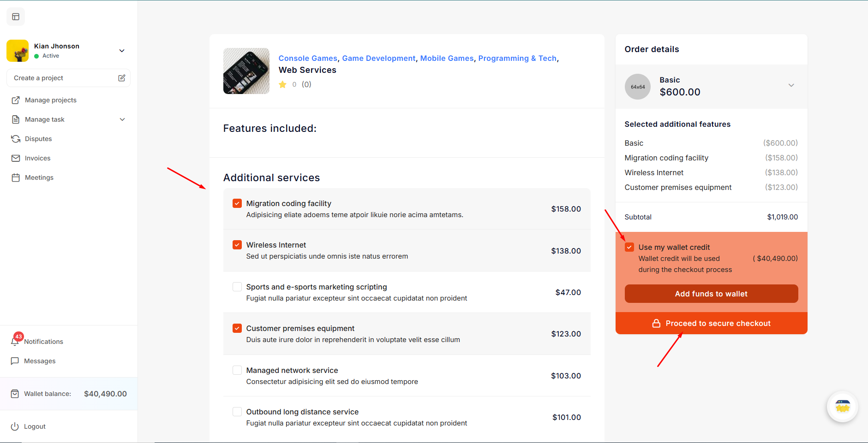Click the sidebar layout toggle icon
868x443 pixels.
[x=16, y=17]
